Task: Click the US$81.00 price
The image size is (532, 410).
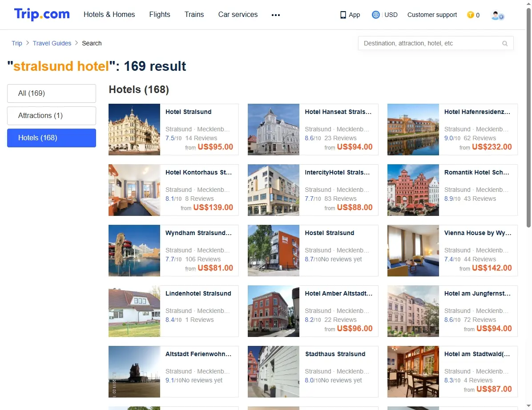Action: click(x=215, y=268)
